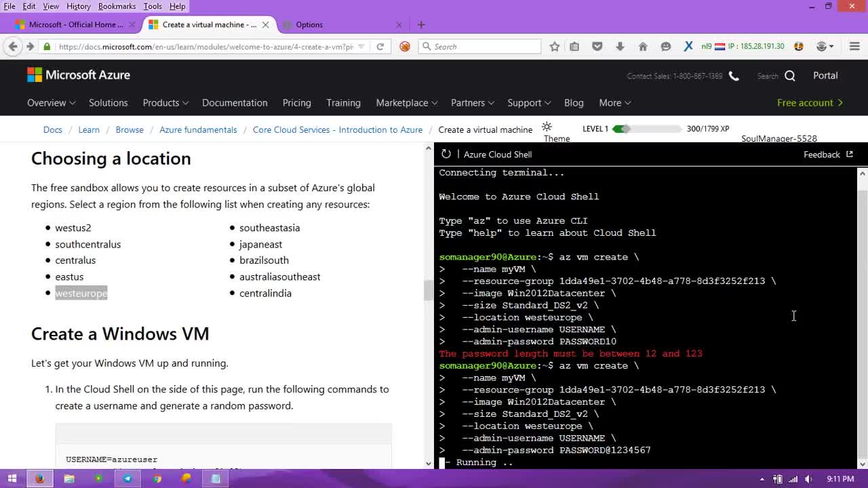The height and width of the screenshot is (488, 868).
Task: Click the Netherlands flag VPN indicator
Action: 719,46
